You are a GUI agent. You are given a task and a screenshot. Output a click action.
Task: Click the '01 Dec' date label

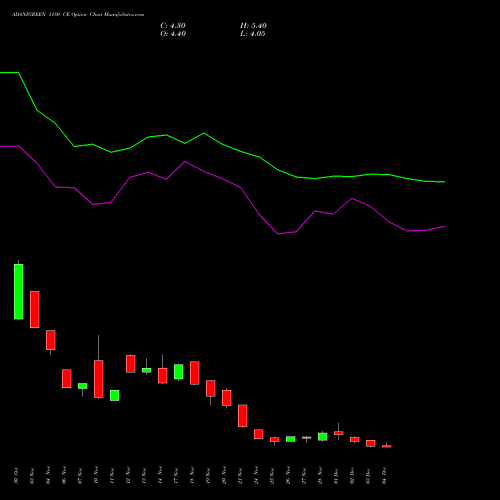(336, 476)
